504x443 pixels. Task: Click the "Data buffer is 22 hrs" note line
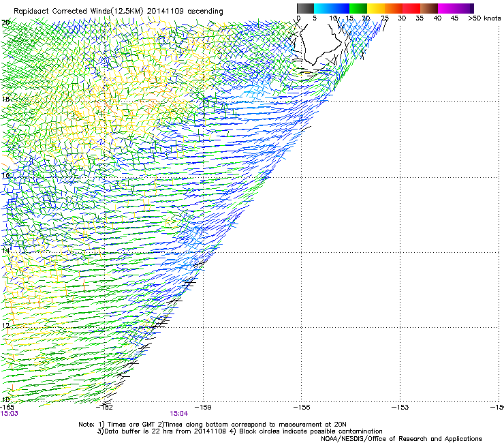(240, 431)
